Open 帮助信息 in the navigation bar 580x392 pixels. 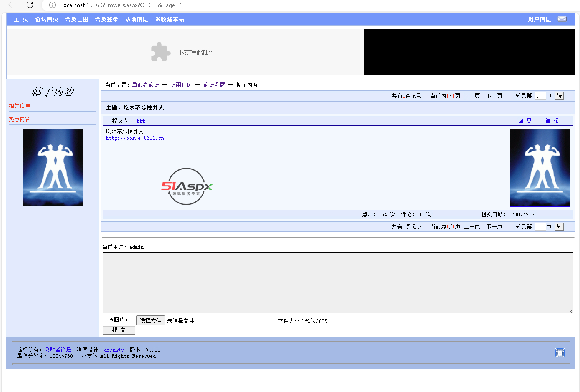coord(137,19)
